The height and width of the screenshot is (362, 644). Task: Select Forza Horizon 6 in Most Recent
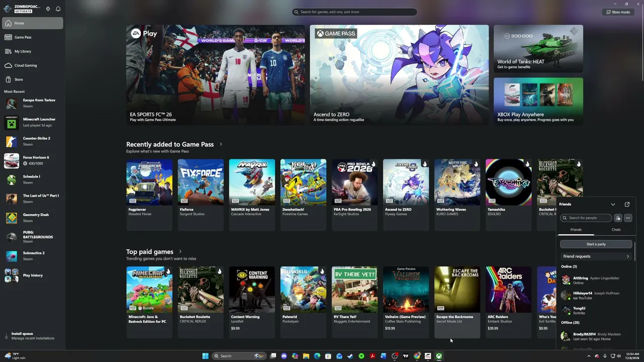click(33, 160)
